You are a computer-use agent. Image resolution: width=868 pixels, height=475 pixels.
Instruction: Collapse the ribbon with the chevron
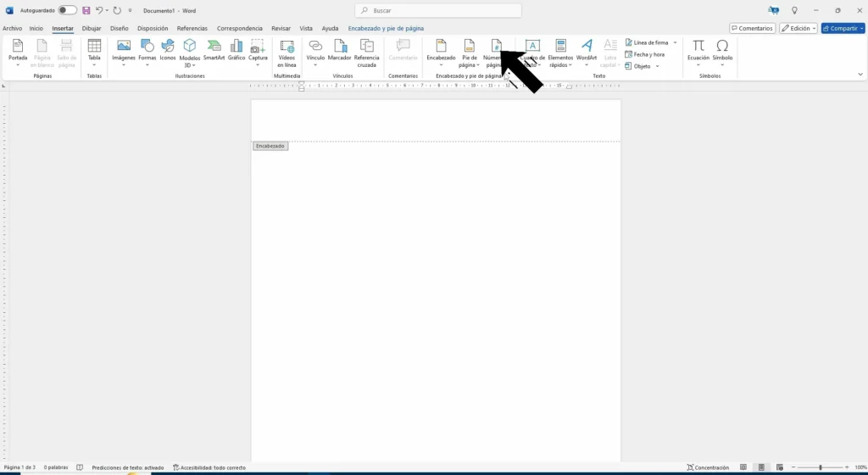tap(860, 74)
